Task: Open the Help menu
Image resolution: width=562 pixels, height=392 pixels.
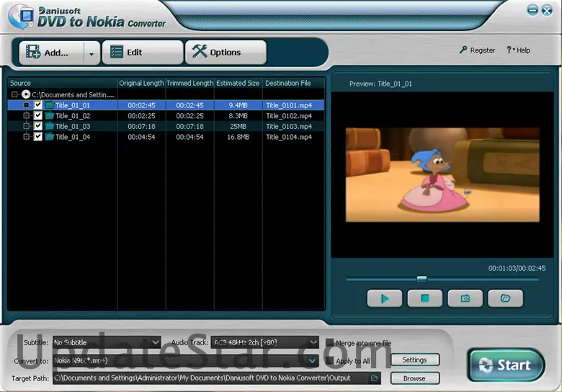Action: tap(518, 50)
